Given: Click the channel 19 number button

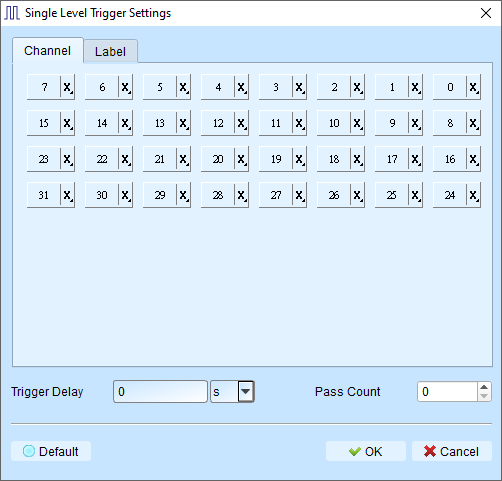Looking at the screenshot, I should click(276, 159).
